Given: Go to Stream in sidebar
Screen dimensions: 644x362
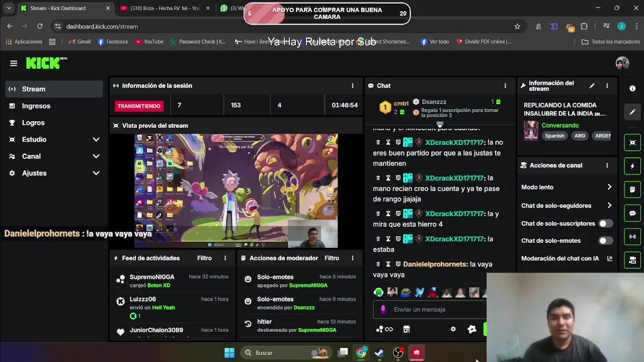Looking at the screenshot, I should click(x=54, y=89).
